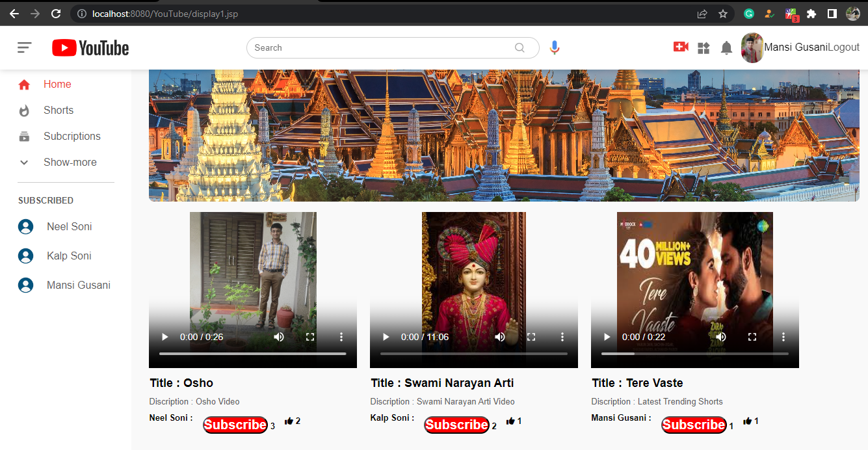The image size is (868, 450).
Task: Select Subcriptions in the sidebar
Action: point(72,137)
